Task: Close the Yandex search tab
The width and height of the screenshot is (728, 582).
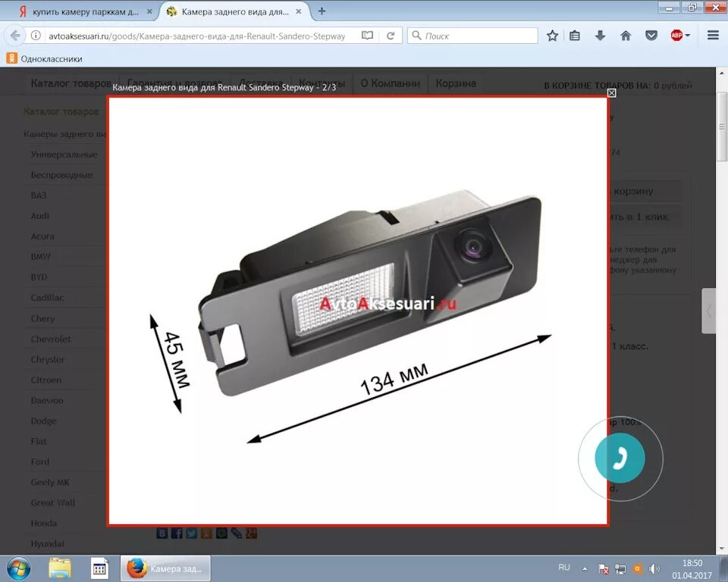Action: [149, 11]
